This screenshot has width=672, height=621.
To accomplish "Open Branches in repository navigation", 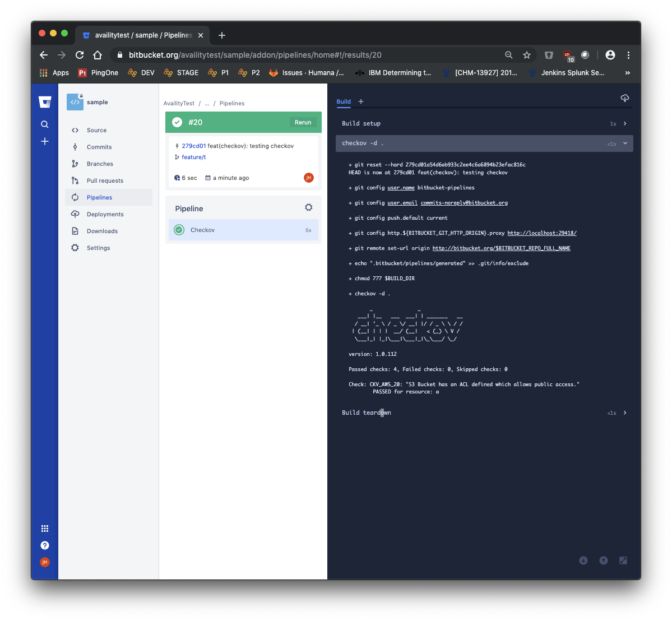I will (109, 164).
